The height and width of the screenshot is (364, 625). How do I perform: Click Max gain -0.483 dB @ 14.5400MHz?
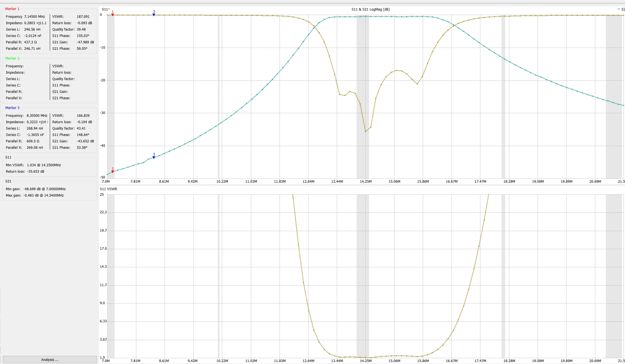[x=43, y=195]
